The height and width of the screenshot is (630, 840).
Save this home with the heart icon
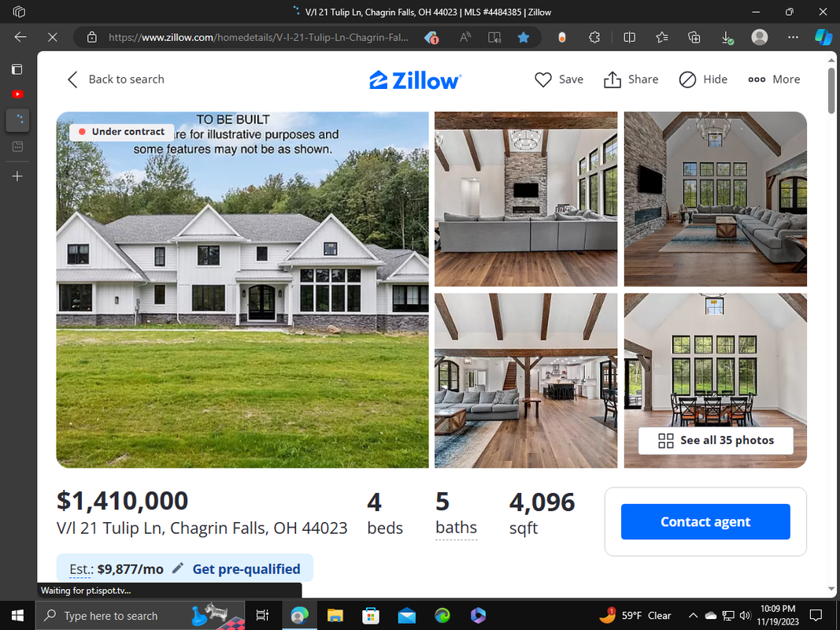coord(559,80)
